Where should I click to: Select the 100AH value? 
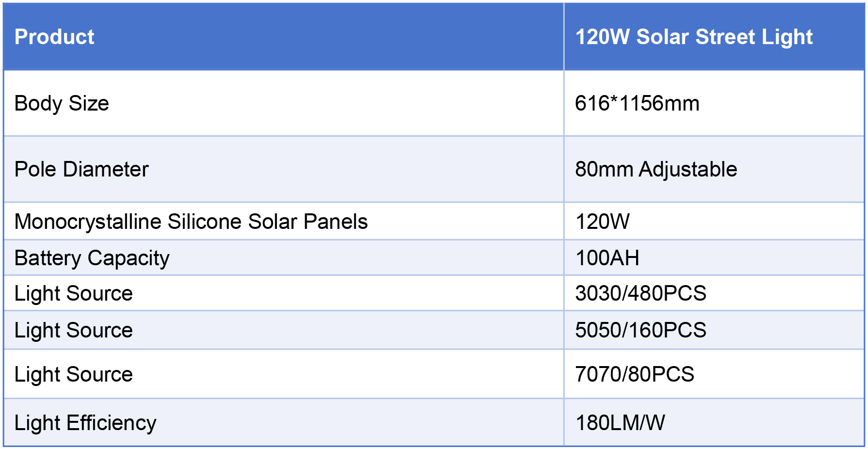(x=607, y=258)
